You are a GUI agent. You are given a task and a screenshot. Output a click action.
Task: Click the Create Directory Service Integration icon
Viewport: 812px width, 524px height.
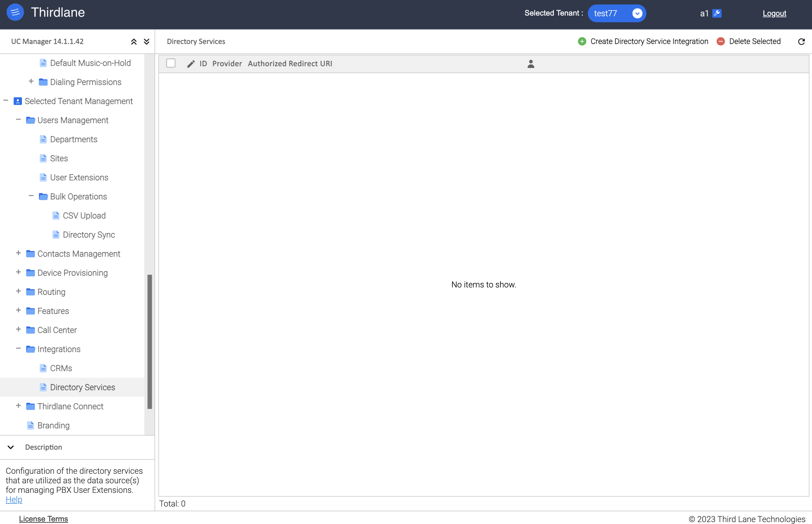(582, 41)
